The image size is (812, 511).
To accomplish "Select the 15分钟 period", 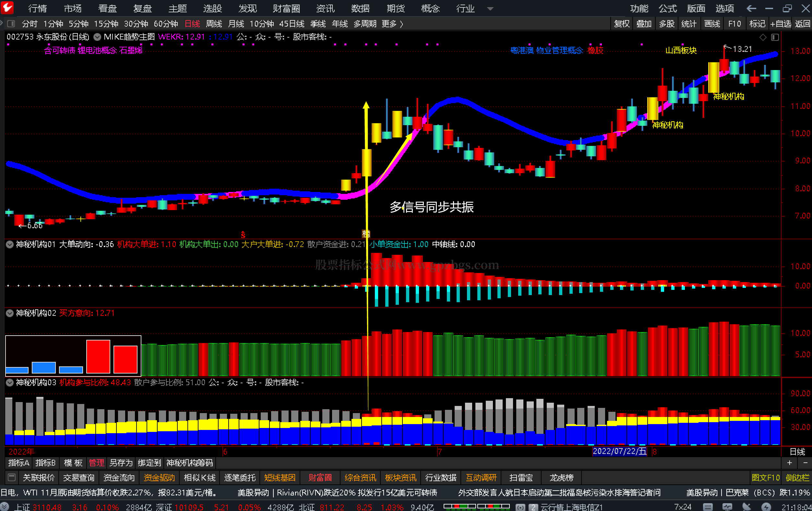I will point(106,24).
